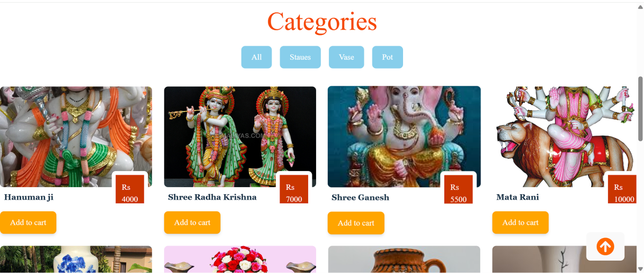Add Shree Radha Krishna to cart

click(x=192, y=223)
